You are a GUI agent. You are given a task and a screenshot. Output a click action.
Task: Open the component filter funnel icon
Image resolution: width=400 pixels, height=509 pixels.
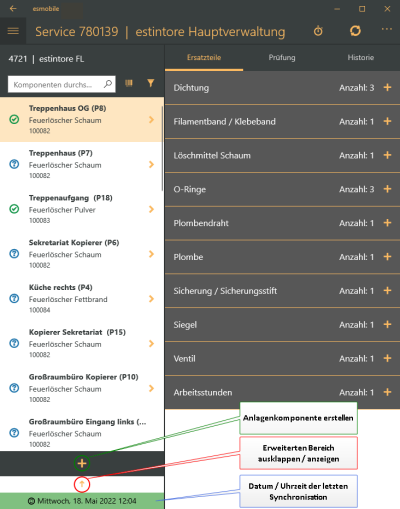(x=151, y=83)
